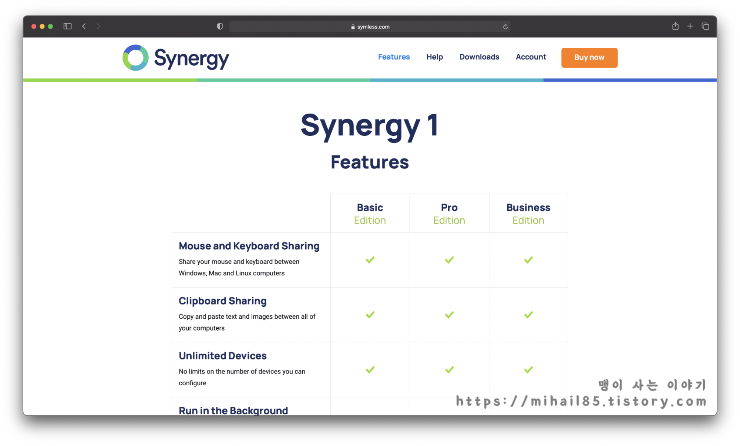Screen dimensions: 740x446
Task: Click the privacy shield icon in Safari toolbar
Action: pos(220,26)
